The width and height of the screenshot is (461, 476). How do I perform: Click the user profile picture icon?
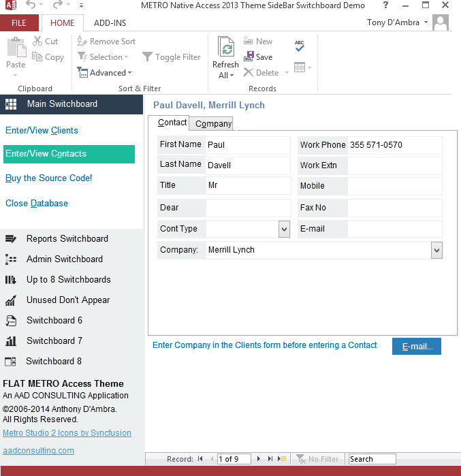point(441,22)
